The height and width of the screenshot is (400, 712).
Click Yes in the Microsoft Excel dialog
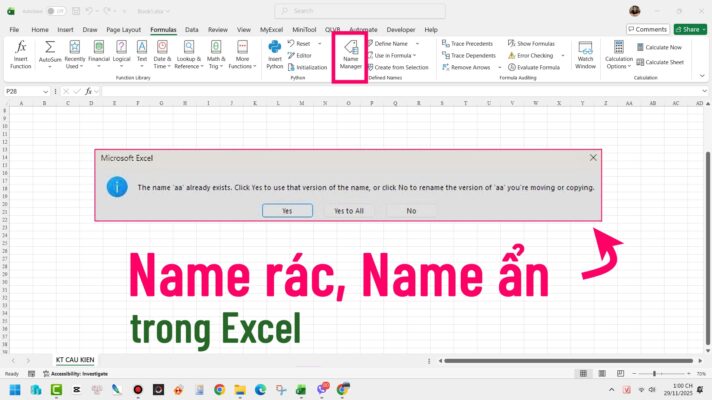[287, 211]
